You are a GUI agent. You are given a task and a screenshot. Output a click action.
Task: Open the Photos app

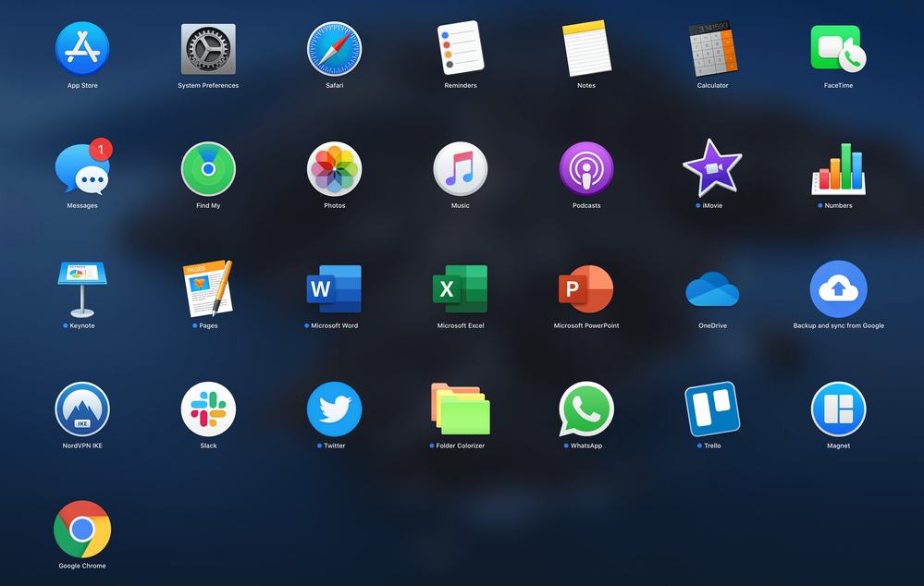334,169
